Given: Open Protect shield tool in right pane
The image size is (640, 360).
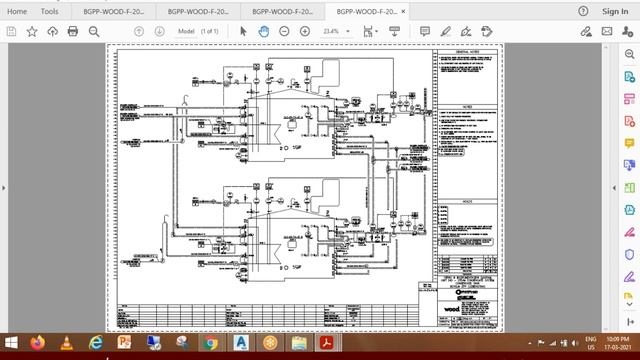Looking at the screenshot, I should point(629,254).
